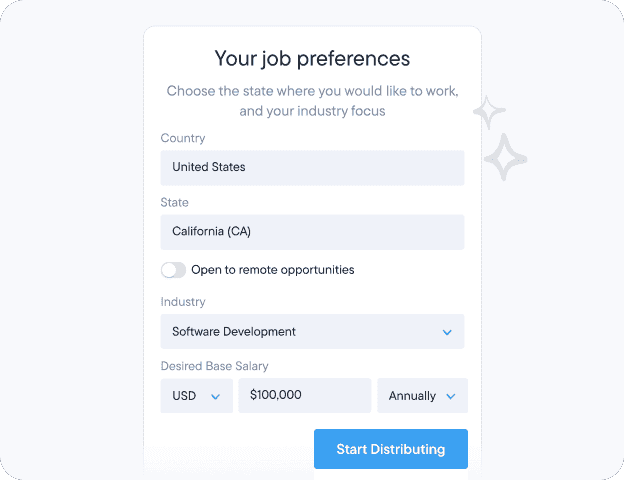Screen dimensions: 624x480
Task: Click the "Your job preferences" heading
Action: (x=312, y=59)
